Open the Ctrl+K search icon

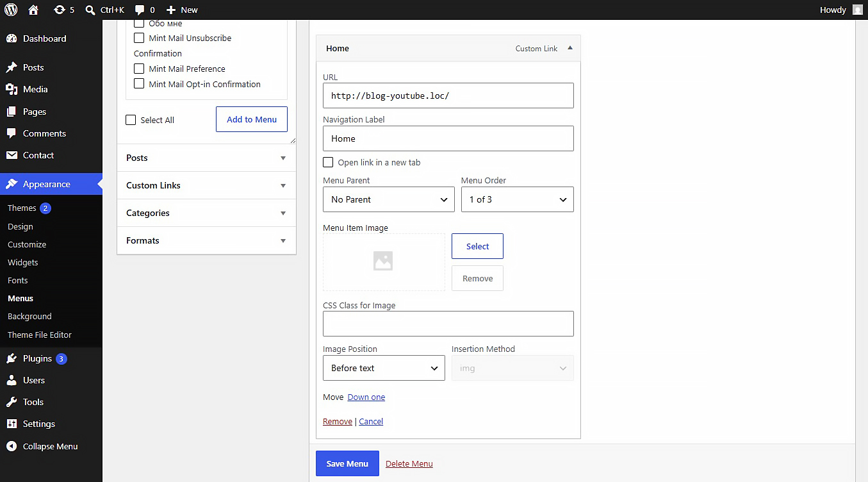coord(90,10)
